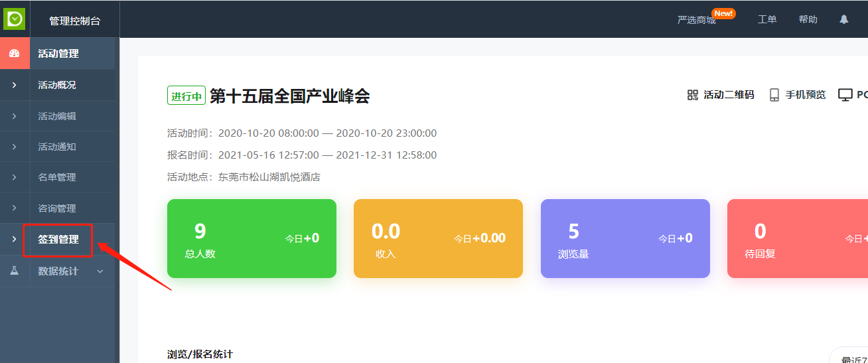Click the orange 收入 statistics card
Screen dimensions: 868x363
438,238
